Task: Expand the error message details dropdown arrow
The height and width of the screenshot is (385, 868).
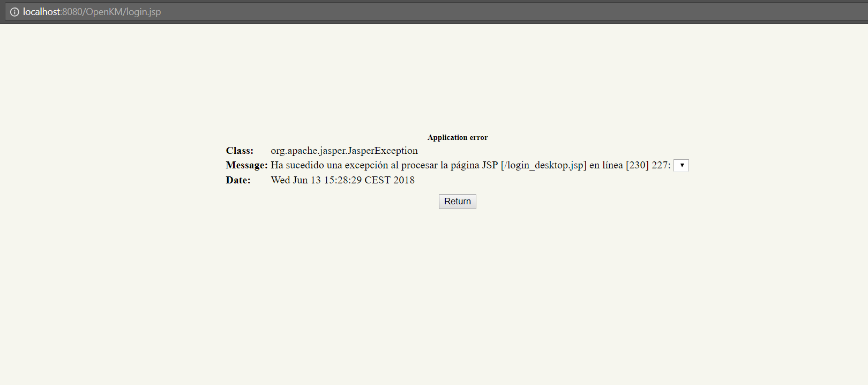Action: pyautogui.click(x=681, y=165)
